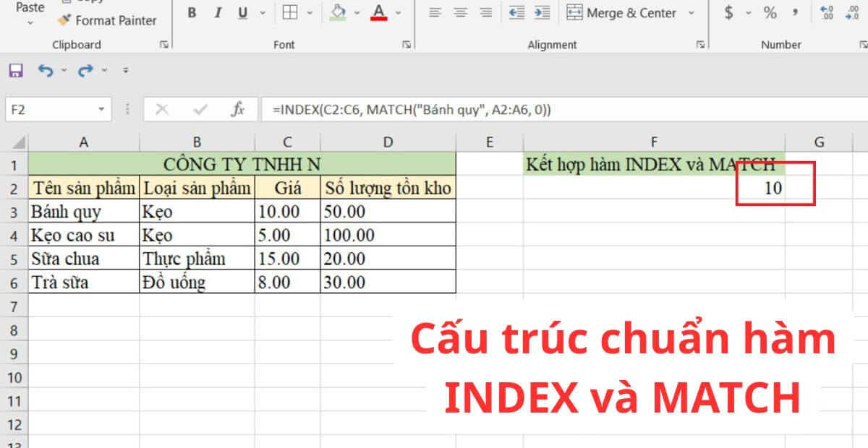This screenshot has width=868, height=448.
Task: Expand the Name Box dropdown arrow
Action: [x=103, y=110]
